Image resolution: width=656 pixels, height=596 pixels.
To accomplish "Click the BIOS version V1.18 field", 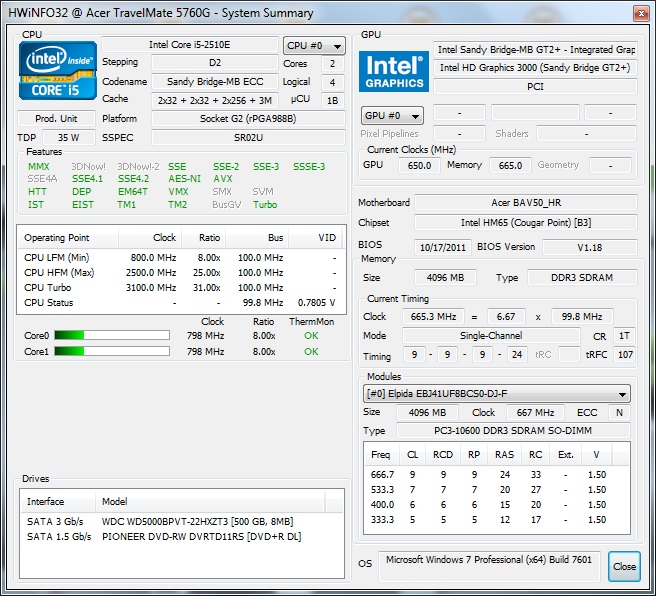I will click(x=589, y=248).
